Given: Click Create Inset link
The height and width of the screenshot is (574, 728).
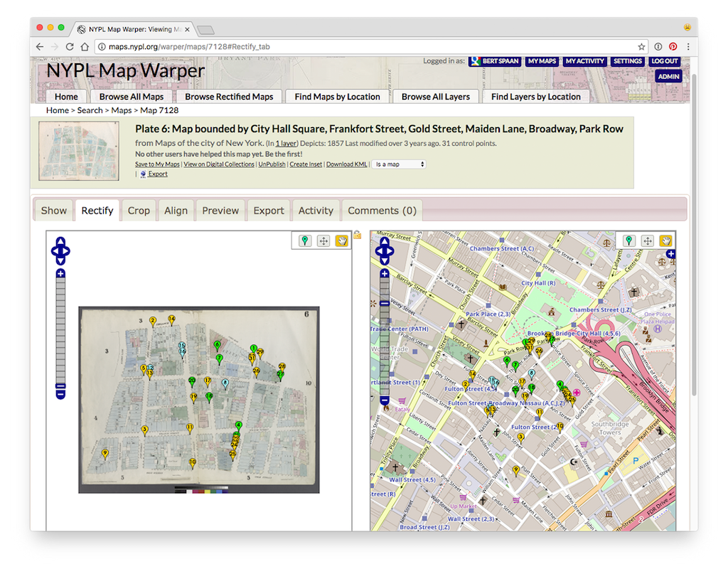Looking at the screenshot, I should (x=306, y=164).
